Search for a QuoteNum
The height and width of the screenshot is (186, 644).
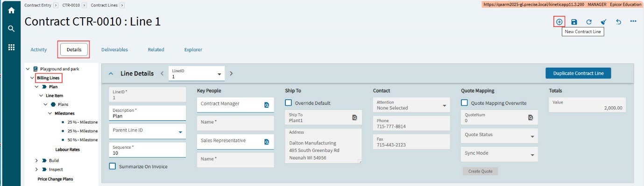pos(531,117)
